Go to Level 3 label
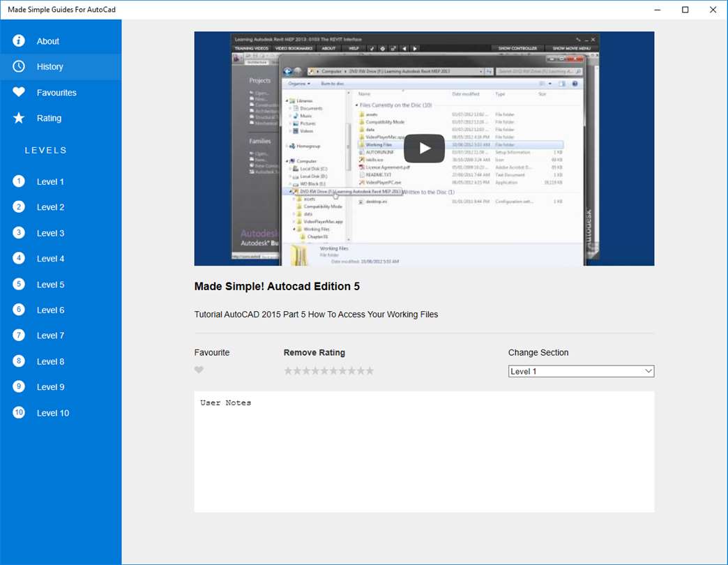The width and height of the screenshot is (728, 565). tap(51, 233)
